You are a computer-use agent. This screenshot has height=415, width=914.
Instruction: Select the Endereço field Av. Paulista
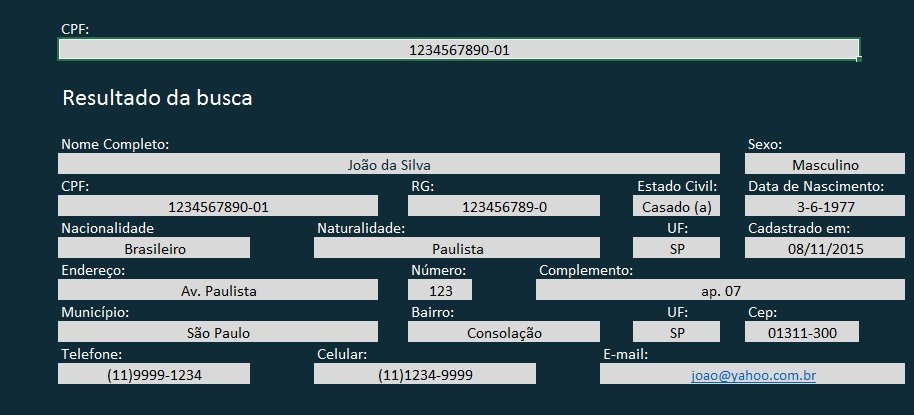(218, 290)
